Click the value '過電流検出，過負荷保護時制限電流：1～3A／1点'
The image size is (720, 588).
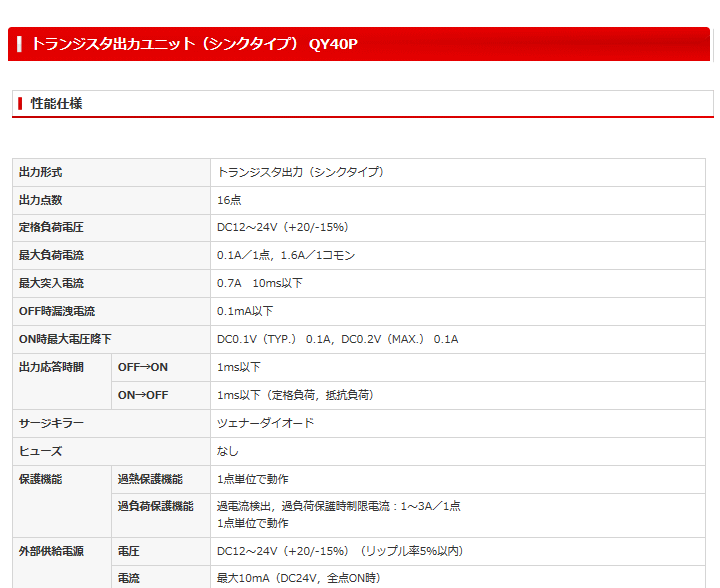click(x=338, y=506)
